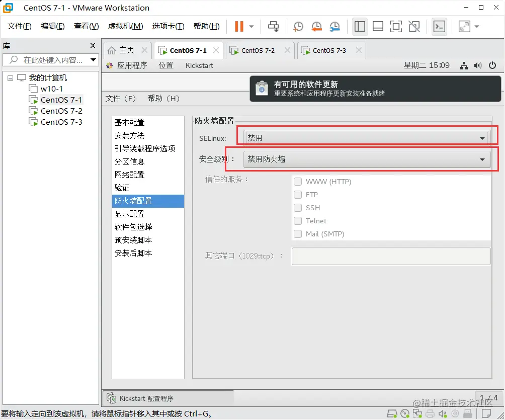Click the hard disk device status icon
The height and width of the screenshot is (420, 505).
(x=392, y=413)
